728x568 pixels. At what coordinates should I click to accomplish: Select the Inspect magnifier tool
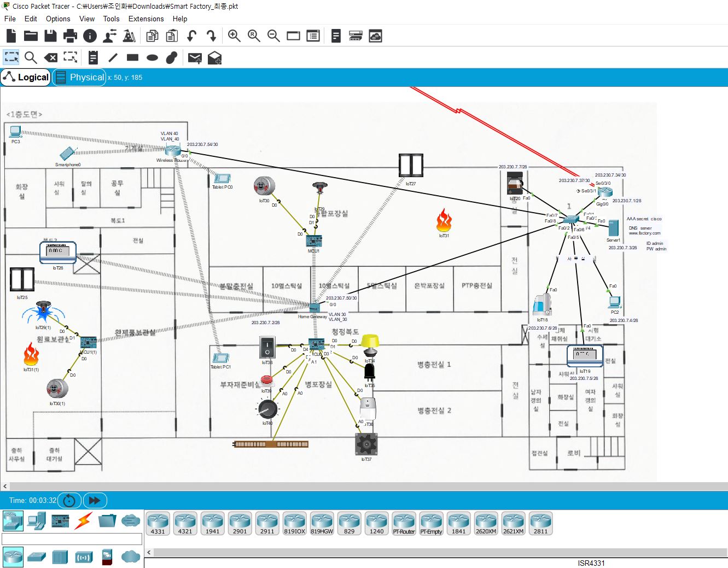tap(31, 57)
